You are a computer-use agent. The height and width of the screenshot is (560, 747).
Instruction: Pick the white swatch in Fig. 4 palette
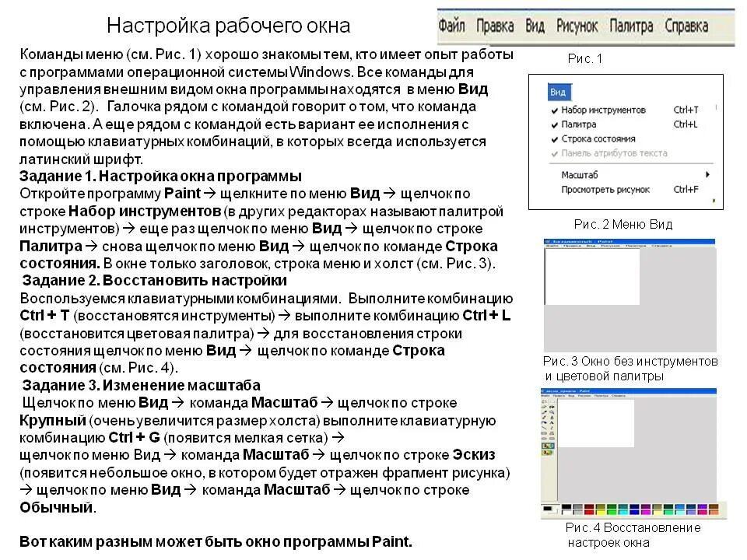566,513
